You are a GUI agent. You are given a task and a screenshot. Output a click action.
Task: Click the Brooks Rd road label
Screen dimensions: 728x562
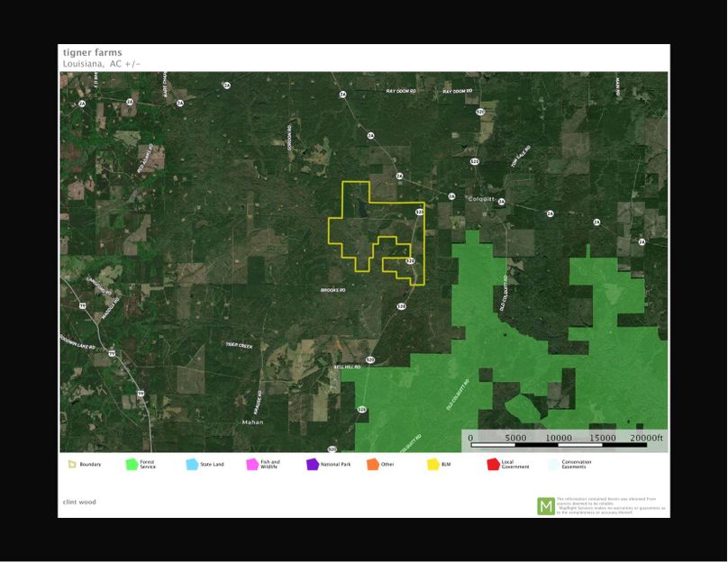point(333,290)
